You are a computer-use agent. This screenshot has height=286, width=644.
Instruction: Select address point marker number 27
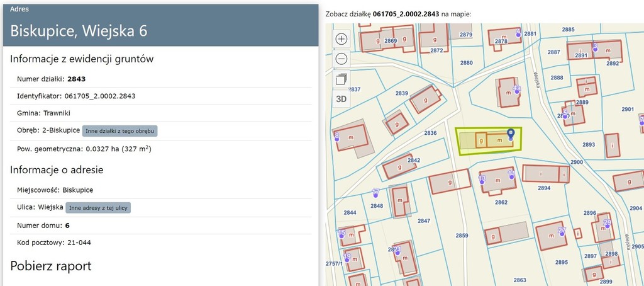562,231
